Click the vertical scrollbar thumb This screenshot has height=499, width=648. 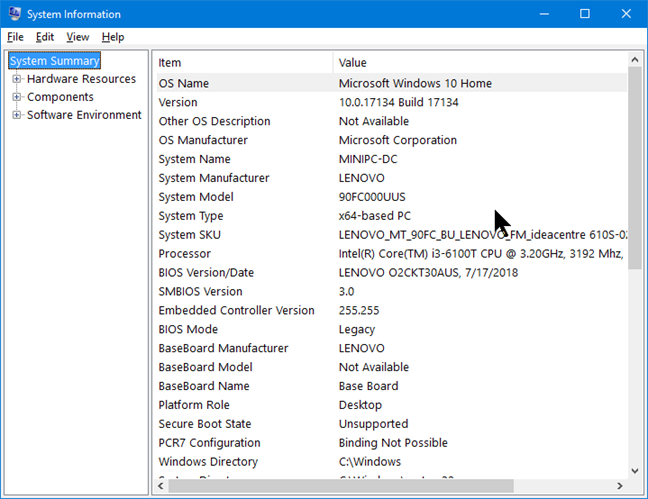(635, 168)
